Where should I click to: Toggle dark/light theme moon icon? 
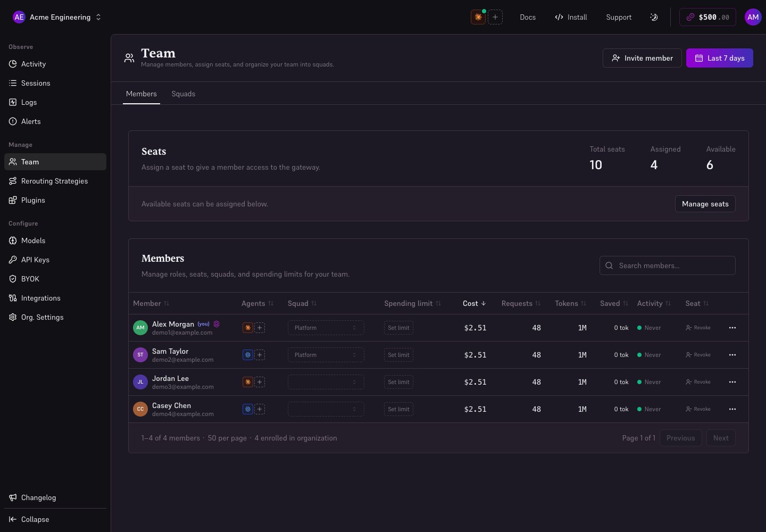[x=654, y=17]
